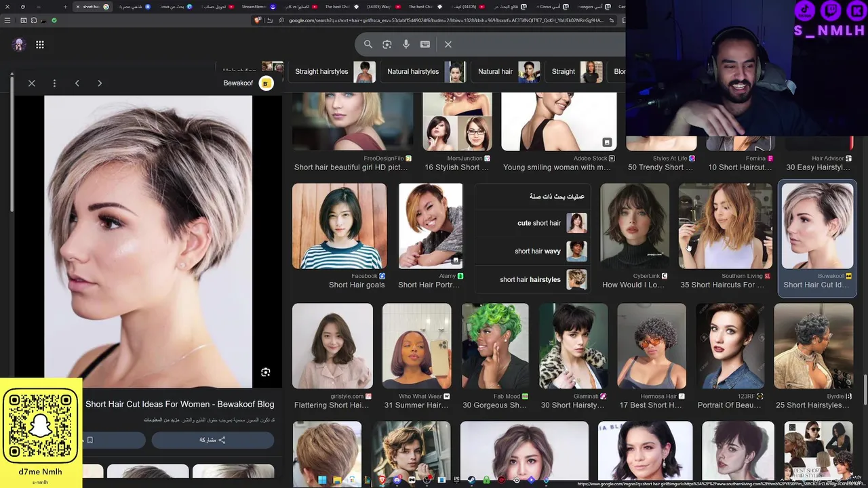This screenshot has height=488, width=868.
Task: Open the FreeDesignFile Short hair beautiful girl result
Action: point(352,134)
